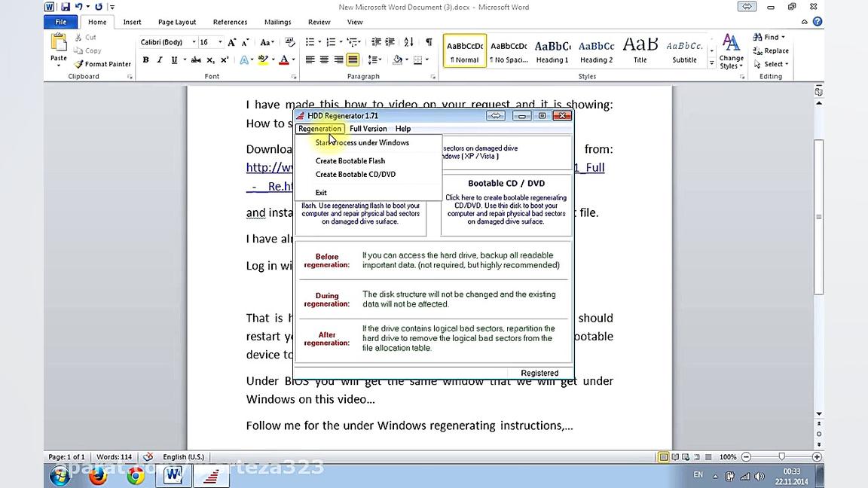Viewport: 868px width, 488px height.
Task: Click the Word vertical scrollbar thumb
Action: tap(819, 217)
